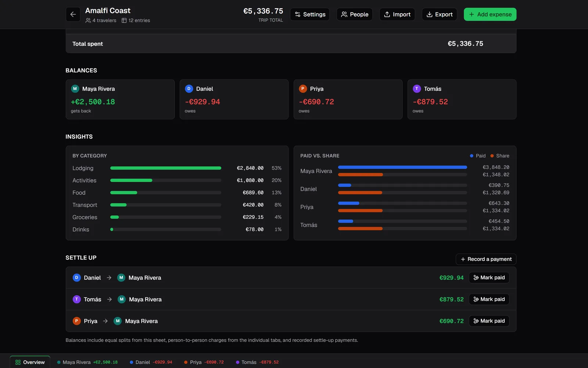Viewport: 588px width, 368px height.
Task: Import expenses into the trip
Action: [x=397, y=14]
